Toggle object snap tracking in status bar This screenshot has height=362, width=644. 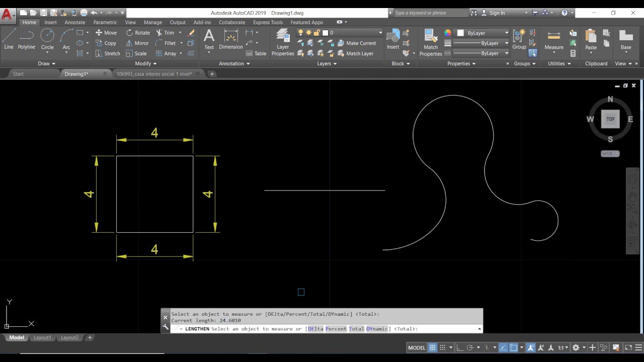[x=503, y=347]
